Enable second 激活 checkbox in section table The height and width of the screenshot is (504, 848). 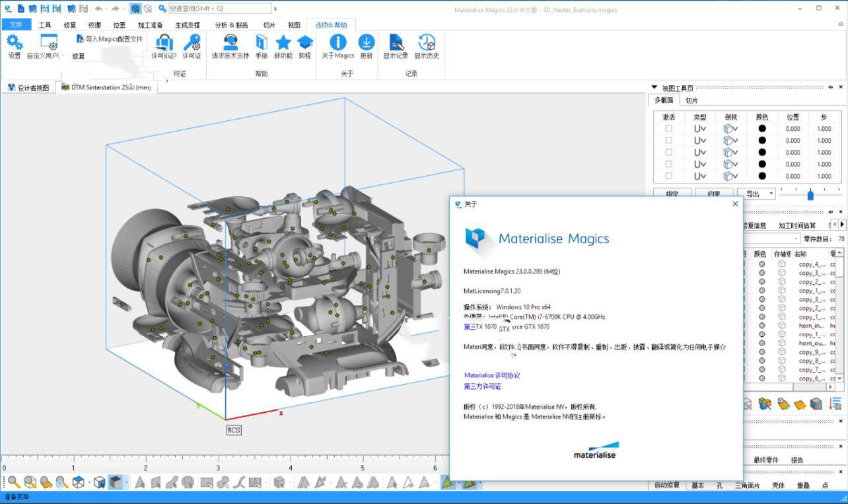click(668, 141)
